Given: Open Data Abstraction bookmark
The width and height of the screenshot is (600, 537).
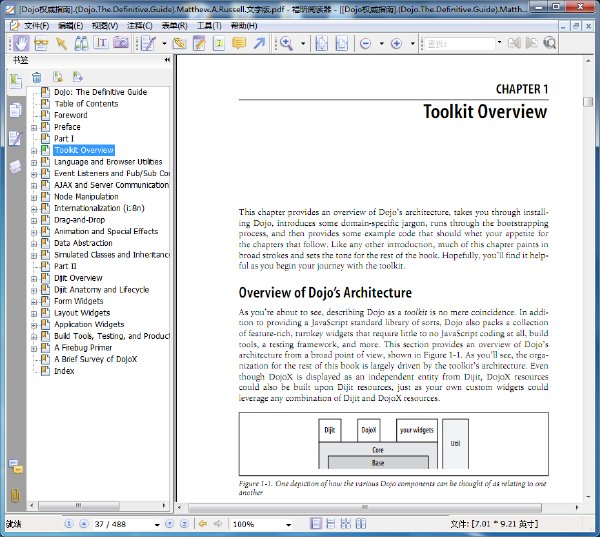Looking at the screenshot, I should point(83,243).
